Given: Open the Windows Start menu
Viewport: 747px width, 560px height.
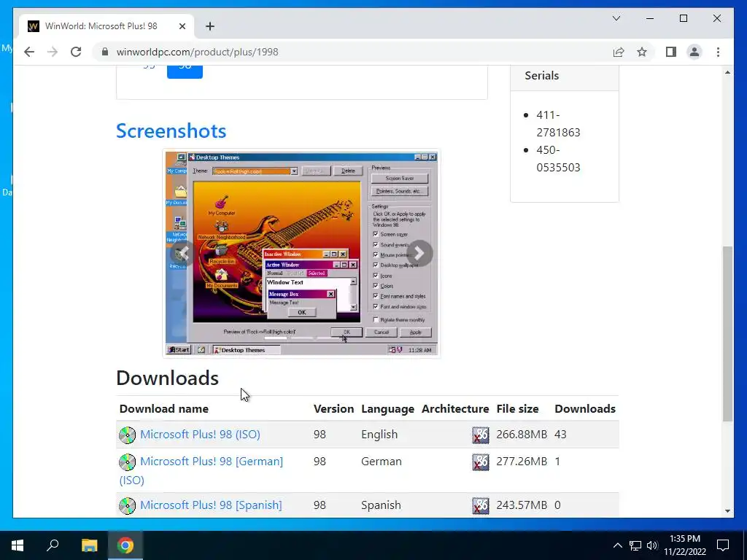Looking at the screenshot, I should point(18,545).
